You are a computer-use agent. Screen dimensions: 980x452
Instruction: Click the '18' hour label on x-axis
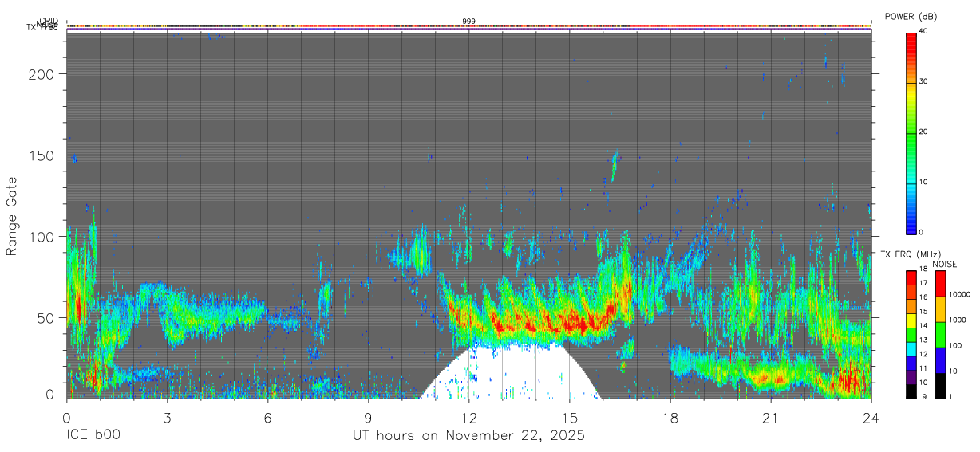(x=670, y=418)
